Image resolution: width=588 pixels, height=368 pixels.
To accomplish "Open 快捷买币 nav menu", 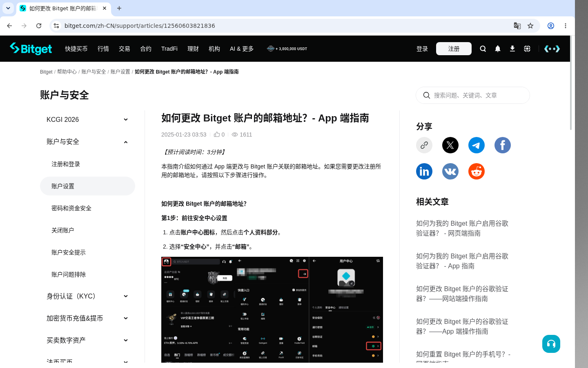I will pyautogui.click(x=76, y=49).
